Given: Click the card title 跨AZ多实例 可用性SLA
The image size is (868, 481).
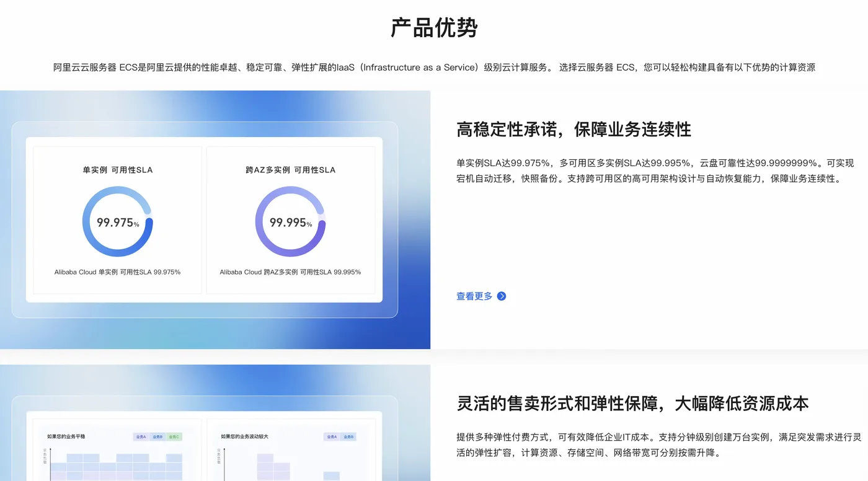Looking at the screenshot, I should 290,170.
